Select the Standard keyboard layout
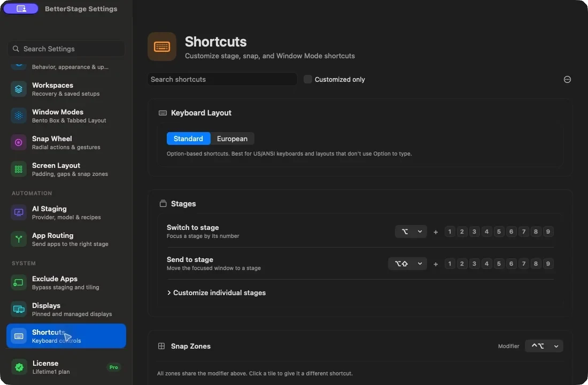This screenshot has height=385, width=588. [x=188, y=138]
